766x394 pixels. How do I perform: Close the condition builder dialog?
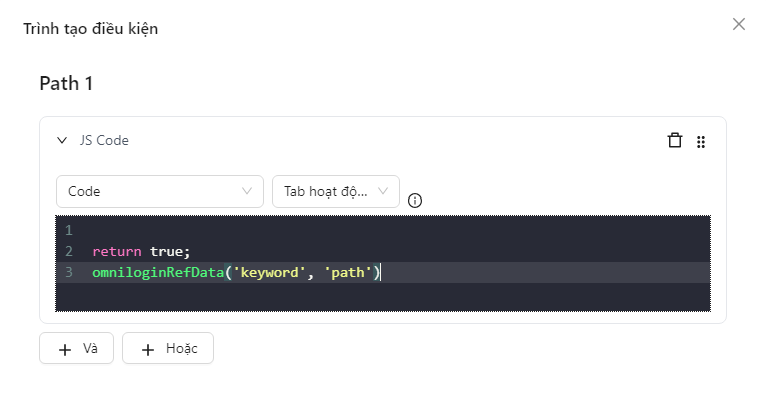click(739, 24)
